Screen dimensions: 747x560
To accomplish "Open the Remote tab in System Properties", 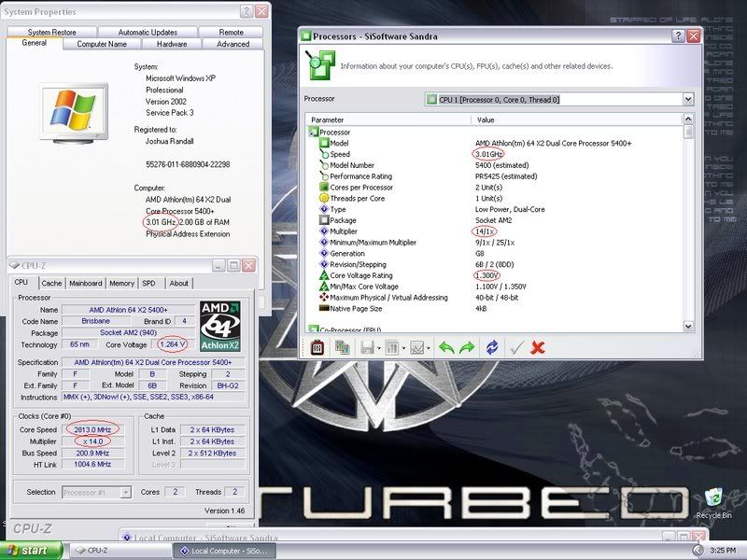I will click(231, 33).
